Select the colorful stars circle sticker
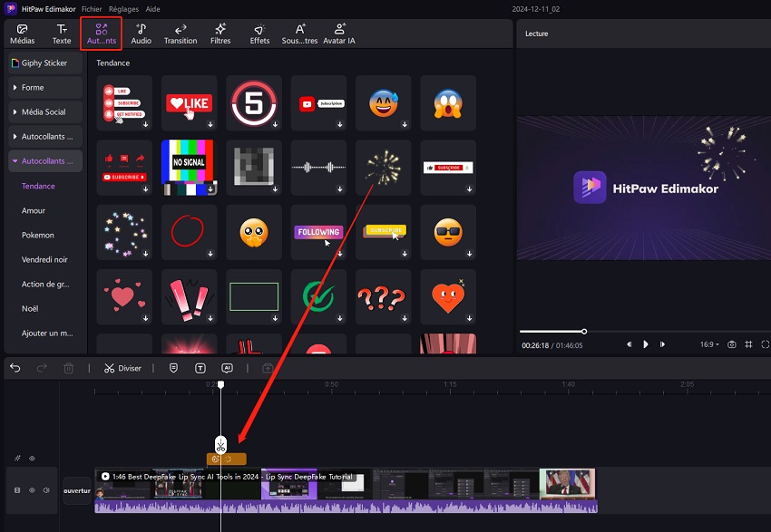Viewport: 771px width, 532px height. click(124, 232)
